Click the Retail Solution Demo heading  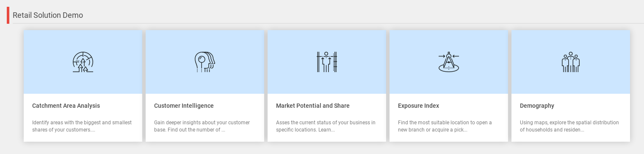tap(48, 15)
